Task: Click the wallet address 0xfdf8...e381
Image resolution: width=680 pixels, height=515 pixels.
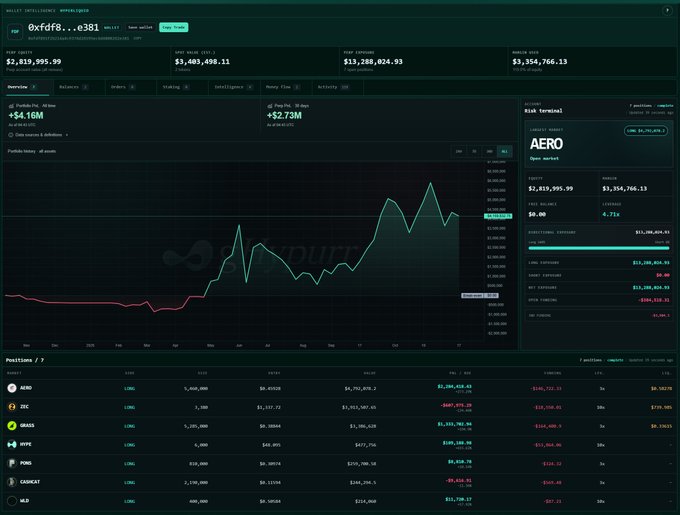Action: pos(63,27)
